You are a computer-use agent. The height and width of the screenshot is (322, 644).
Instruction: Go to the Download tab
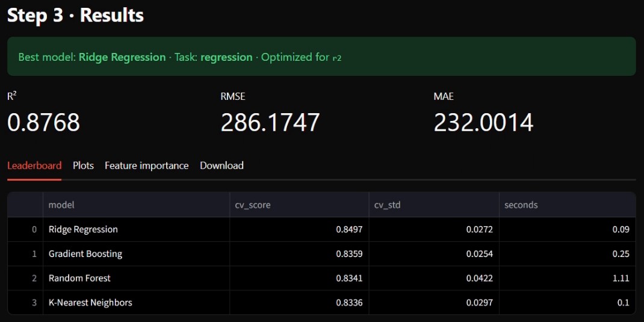pos(221,166)
